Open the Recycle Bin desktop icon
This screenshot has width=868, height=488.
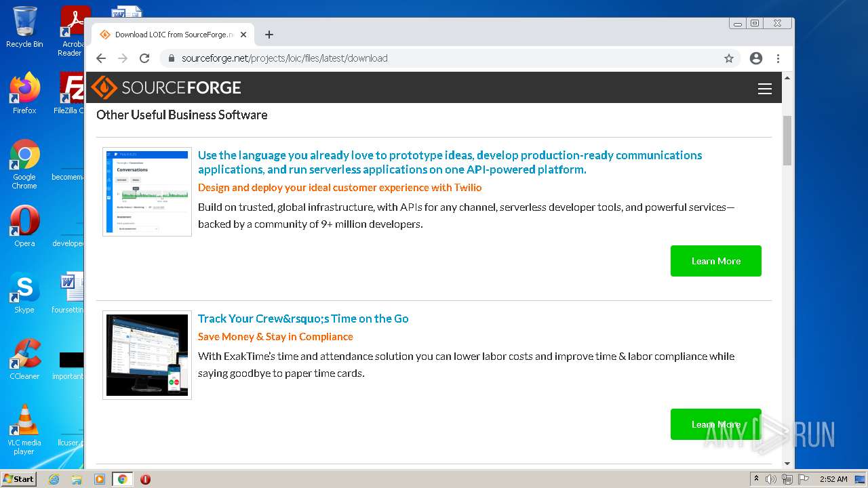click(24, 27)
